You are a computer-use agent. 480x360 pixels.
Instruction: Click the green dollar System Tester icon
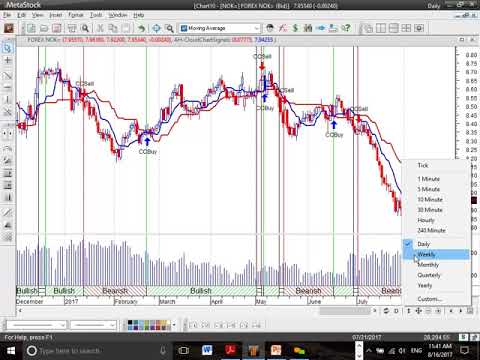click(295, 28)
